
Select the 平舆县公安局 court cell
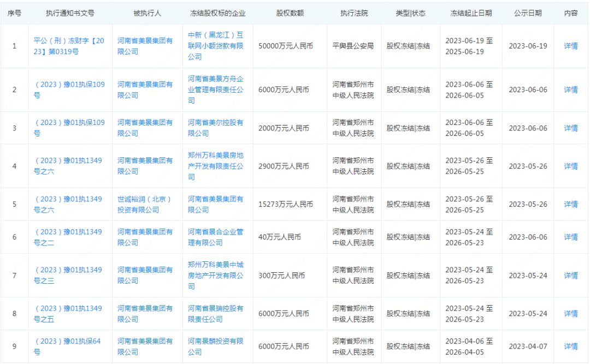tap(353, 46)
